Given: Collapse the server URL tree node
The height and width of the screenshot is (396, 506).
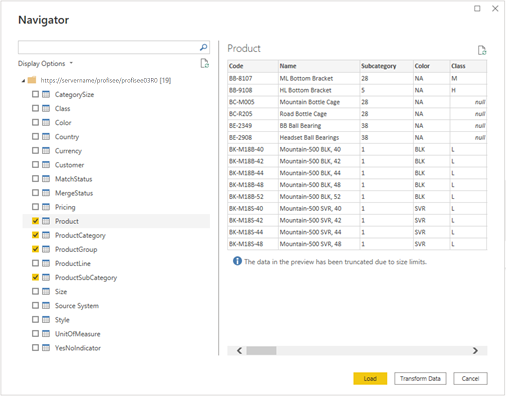Looking at the screenshot, I should coord(23,81).
